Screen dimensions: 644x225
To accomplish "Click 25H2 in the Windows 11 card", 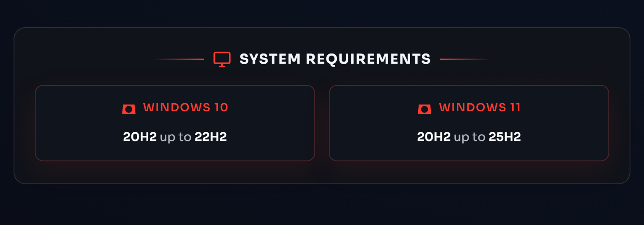I will tap(505, 137).
